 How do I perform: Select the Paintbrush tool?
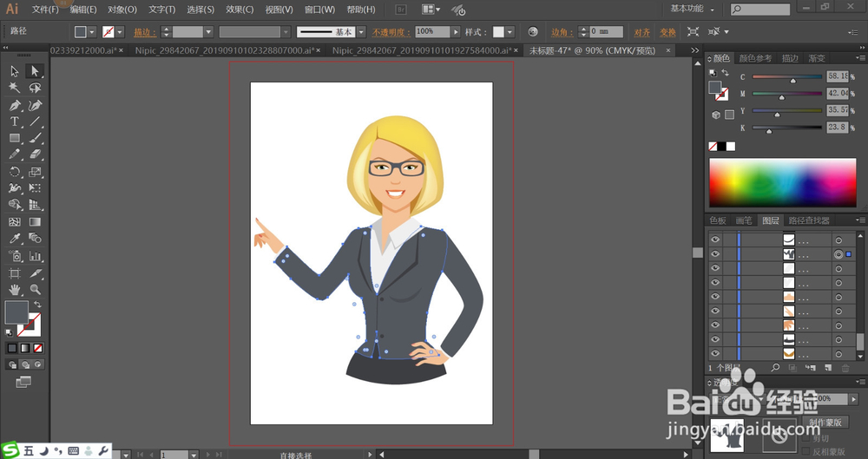[x=35, y=139]
